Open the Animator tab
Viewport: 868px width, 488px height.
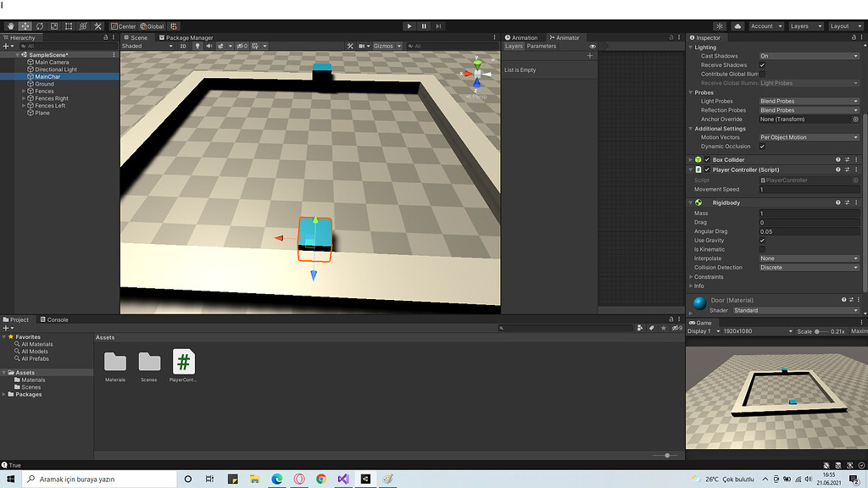pos(566,37)
